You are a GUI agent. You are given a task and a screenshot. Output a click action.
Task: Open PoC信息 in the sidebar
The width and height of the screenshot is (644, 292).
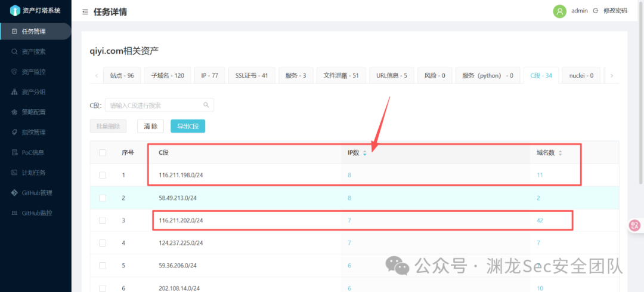(36, 152)
